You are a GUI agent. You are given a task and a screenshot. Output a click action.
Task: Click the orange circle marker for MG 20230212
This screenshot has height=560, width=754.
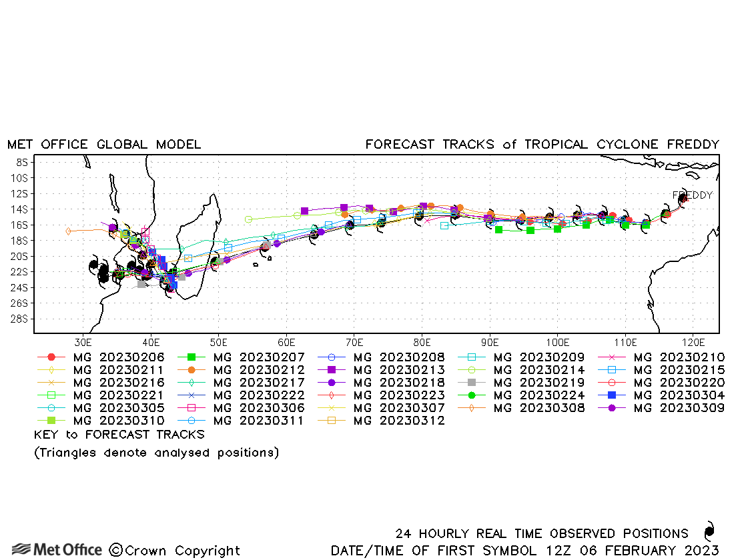point(192,370)
